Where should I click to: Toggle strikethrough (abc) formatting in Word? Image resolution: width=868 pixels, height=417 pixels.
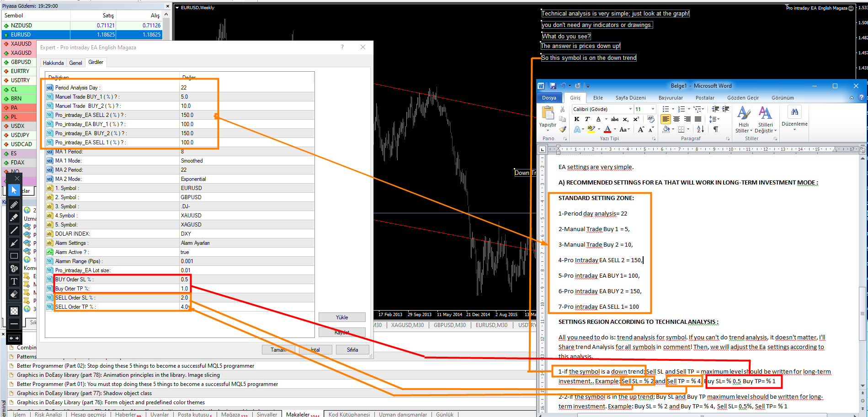tap(615, 119)
